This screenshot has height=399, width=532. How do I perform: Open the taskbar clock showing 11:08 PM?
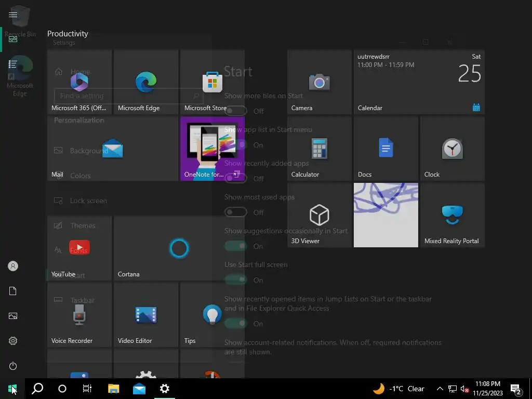[488, 389]
